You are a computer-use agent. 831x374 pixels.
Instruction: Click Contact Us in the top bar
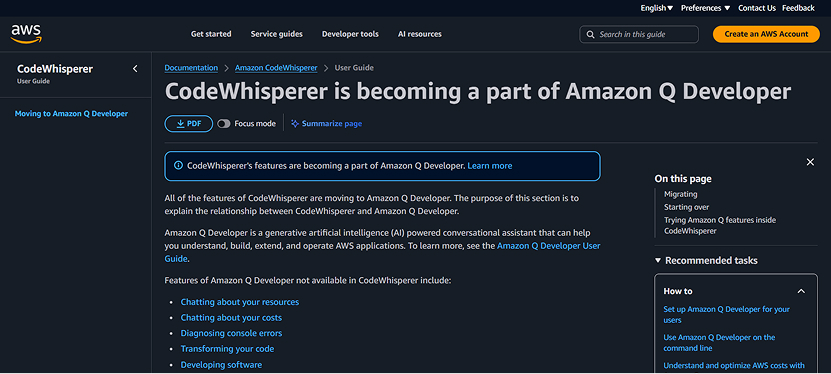[x=757, y=8]
